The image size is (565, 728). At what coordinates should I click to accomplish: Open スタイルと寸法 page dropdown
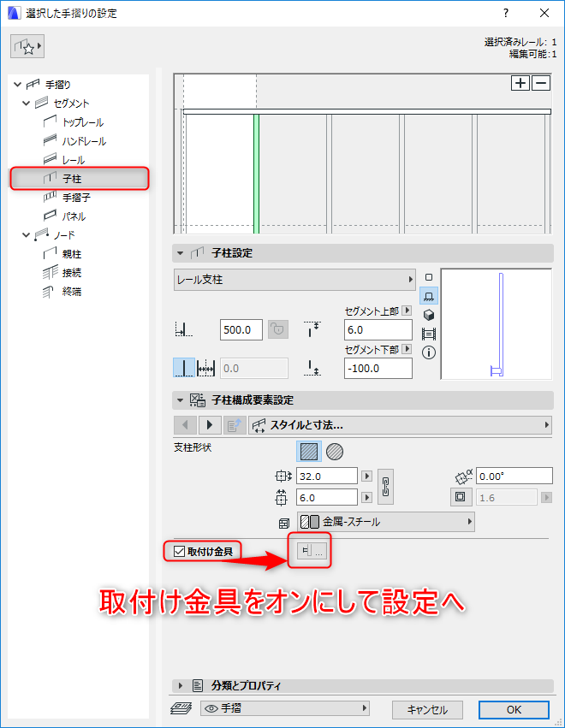(x=400, y=425)
